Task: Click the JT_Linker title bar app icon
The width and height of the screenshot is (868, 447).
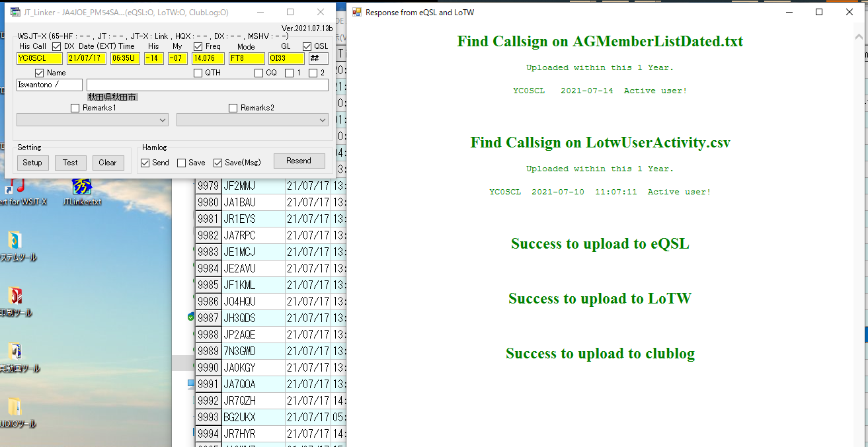Action: click(x=15, y=12)
